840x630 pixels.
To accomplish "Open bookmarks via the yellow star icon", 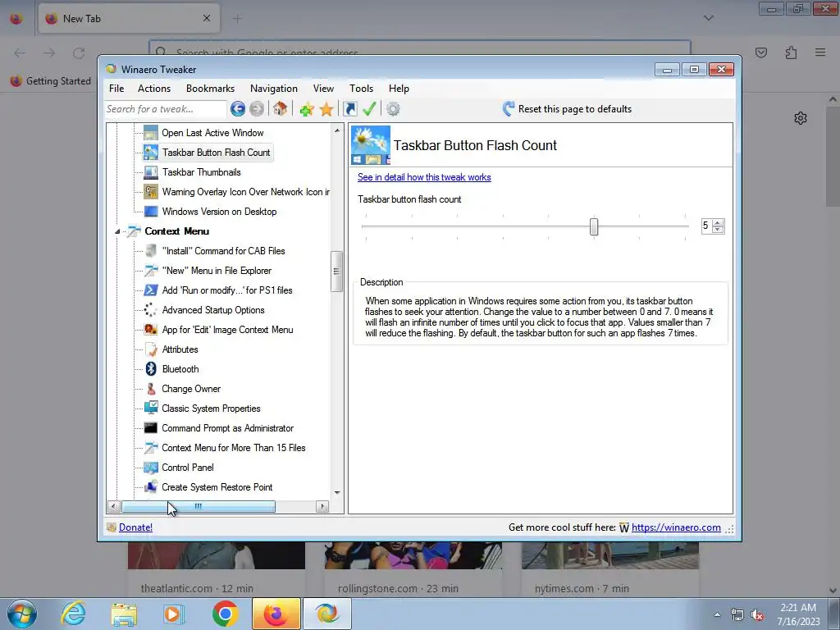I will [x=326, y=109].
